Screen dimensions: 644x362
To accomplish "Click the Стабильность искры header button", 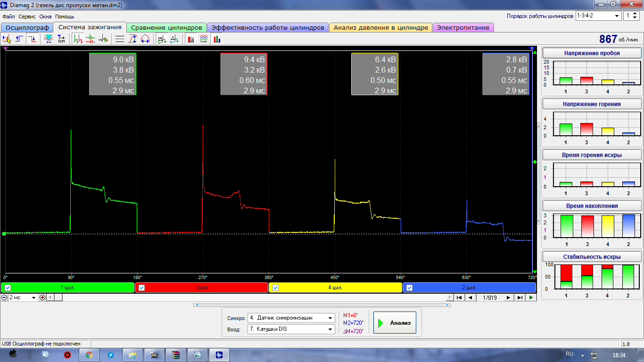I will pyautogui.click(x=592, y=257).
